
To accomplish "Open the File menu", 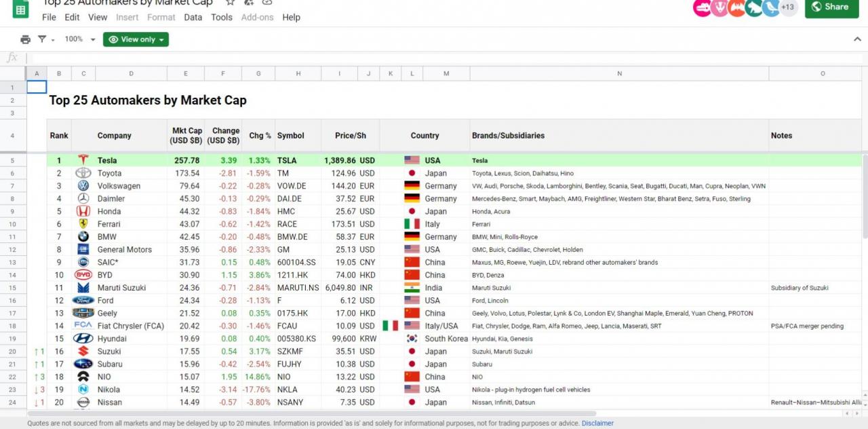I will tap(49, 17).
